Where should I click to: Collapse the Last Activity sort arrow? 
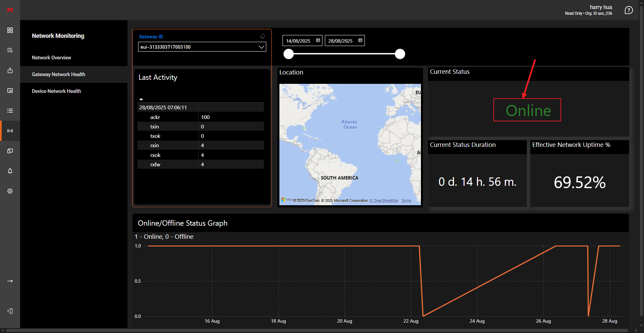141,99
